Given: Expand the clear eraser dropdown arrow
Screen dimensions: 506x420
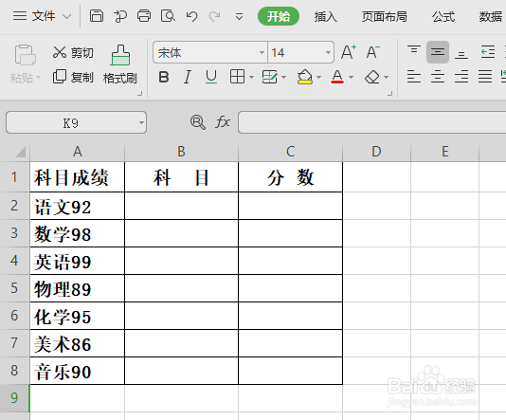Looking at the screenshot, I should click(387, 77).
